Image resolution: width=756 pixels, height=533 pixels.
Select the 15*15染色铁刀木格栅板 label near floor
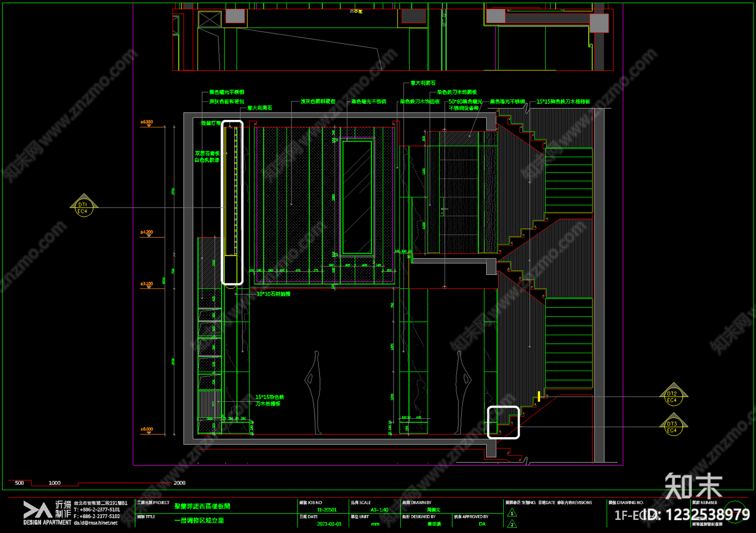pyautogui.click(x=270, y=400)
